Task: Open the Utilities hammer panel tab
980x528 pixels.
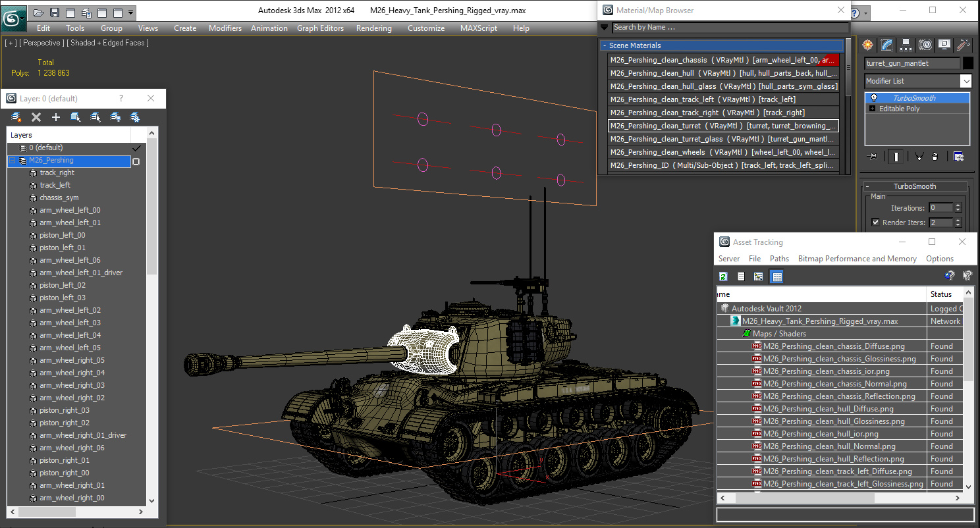Action: (964, 45)
